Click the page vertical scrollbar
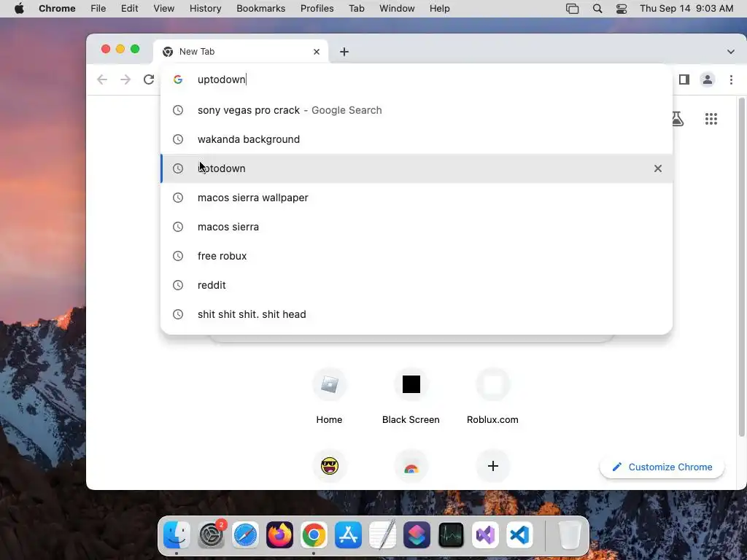Screen dimensions: 747x560 point(741,267)
